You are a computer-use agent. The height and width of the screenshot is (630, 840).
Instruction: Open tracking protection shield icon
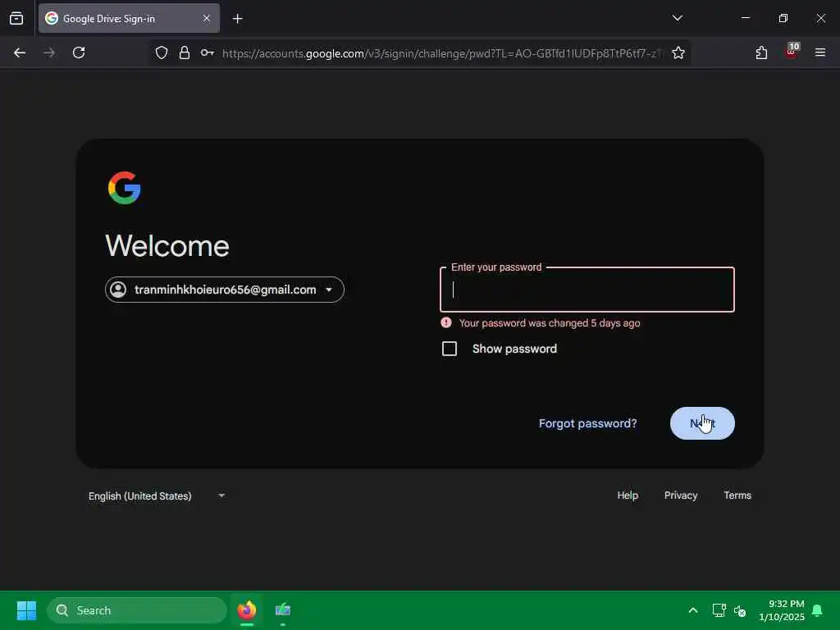[162, 52]
